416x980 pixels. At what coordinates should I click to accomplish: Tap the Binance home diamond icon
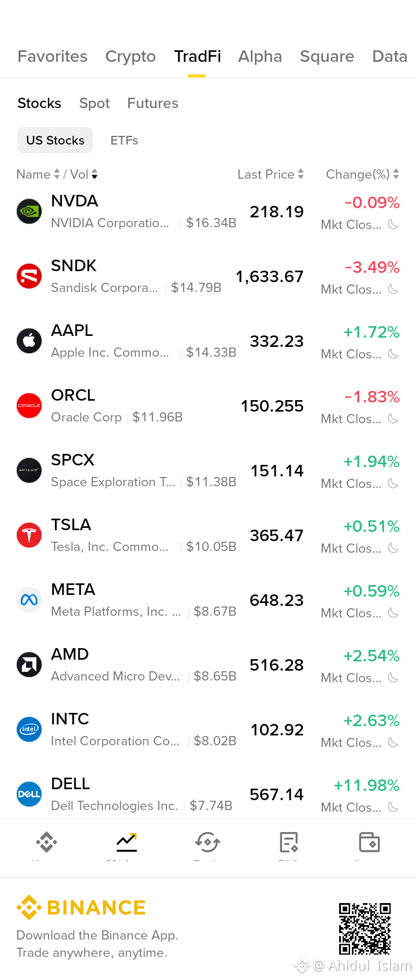(46, 842)
